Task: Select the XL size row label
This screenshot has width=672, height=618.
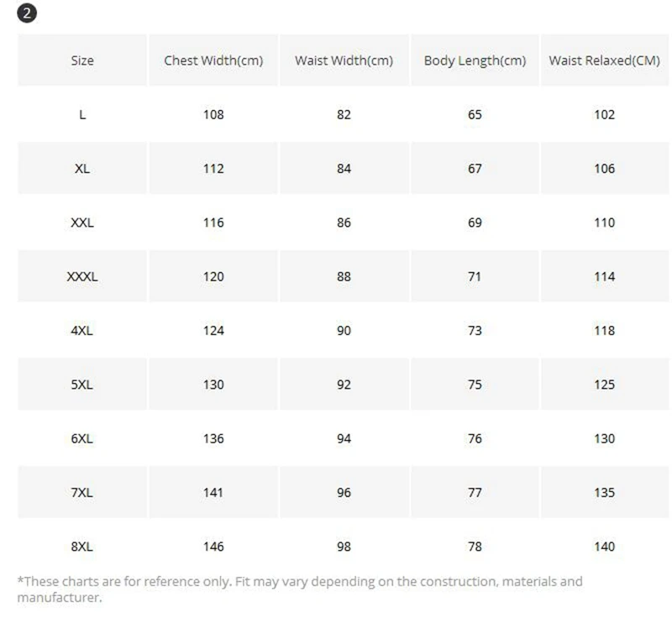Action: click(x=82, y=168)
